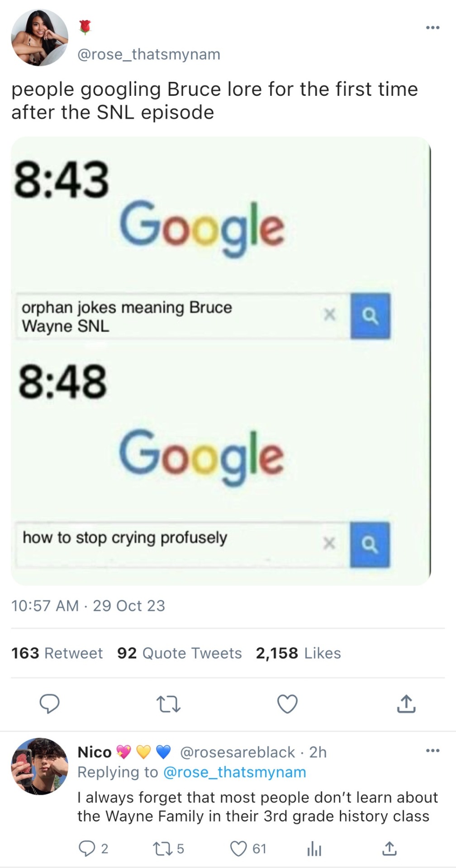456x868 pixels.
Task: Open more options for main tweet
Action: pos(432,28)
